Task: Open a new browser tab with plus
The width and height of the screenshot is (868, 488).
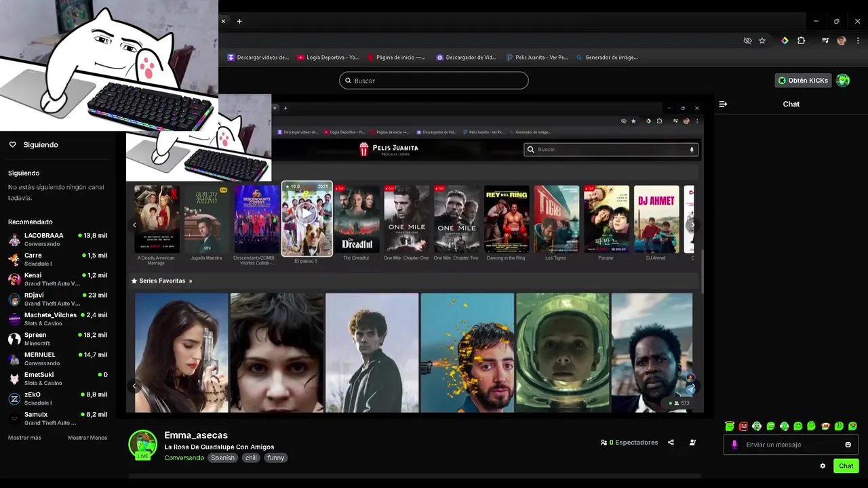Action: (239, 21)
